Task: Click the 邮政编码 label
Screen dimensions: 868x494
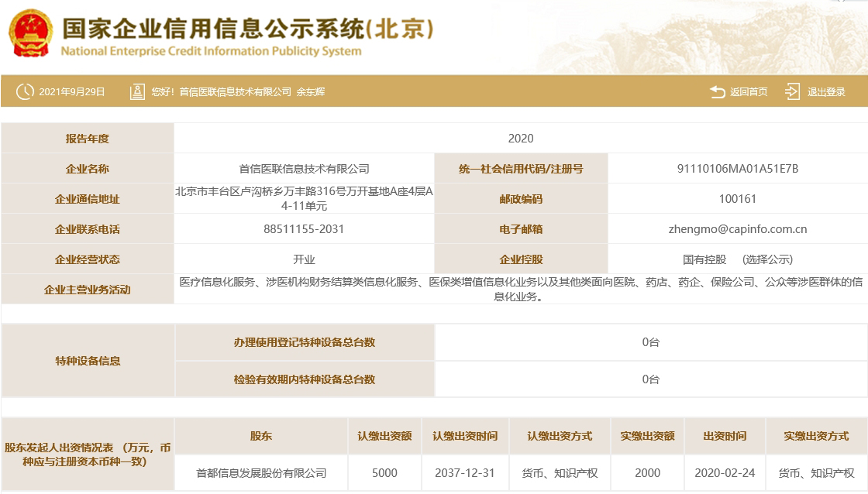Action: pyautogui.click(x=521, y=199)
